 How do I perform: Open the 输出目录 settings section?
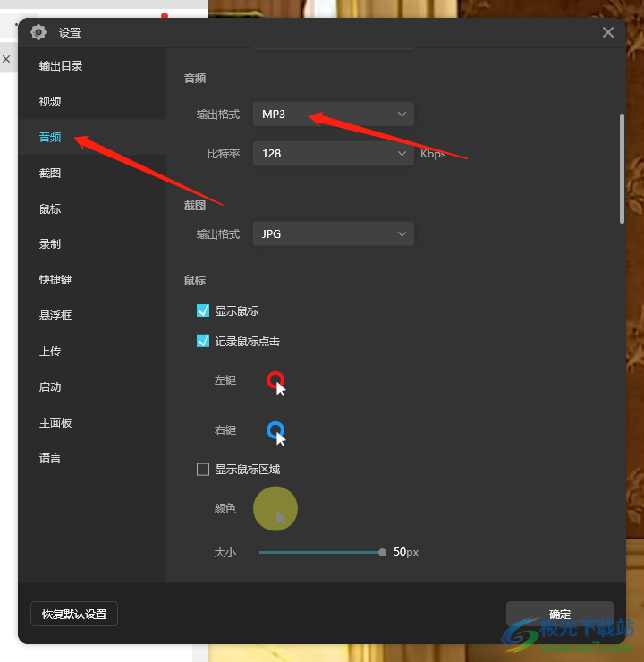(60, 66)
